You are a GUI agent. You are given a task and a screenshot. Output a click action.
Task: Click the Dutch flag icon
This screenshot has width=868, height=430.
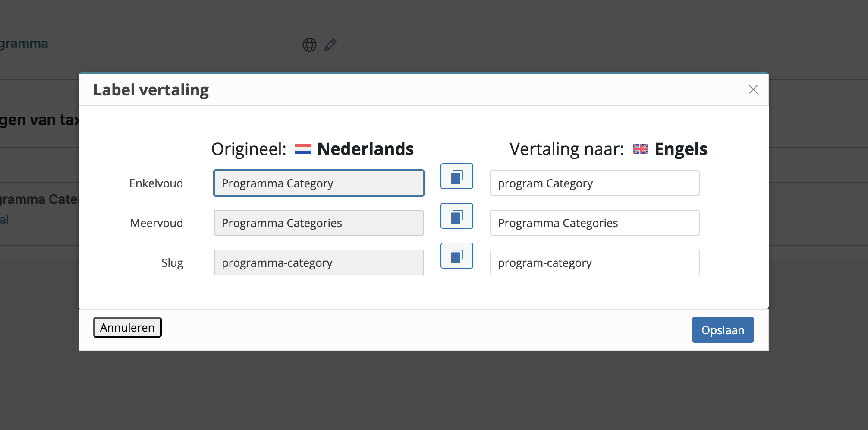pos(303,149)
